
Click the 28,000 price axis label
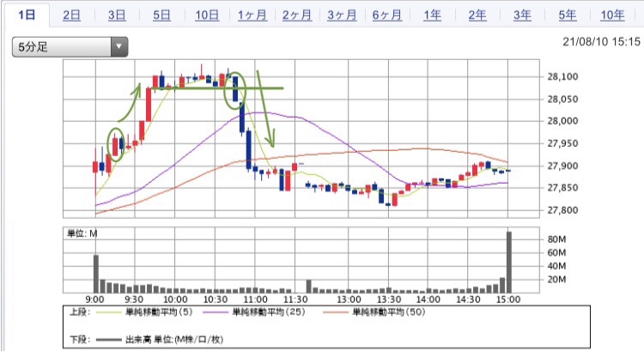(x=562, y=121)
